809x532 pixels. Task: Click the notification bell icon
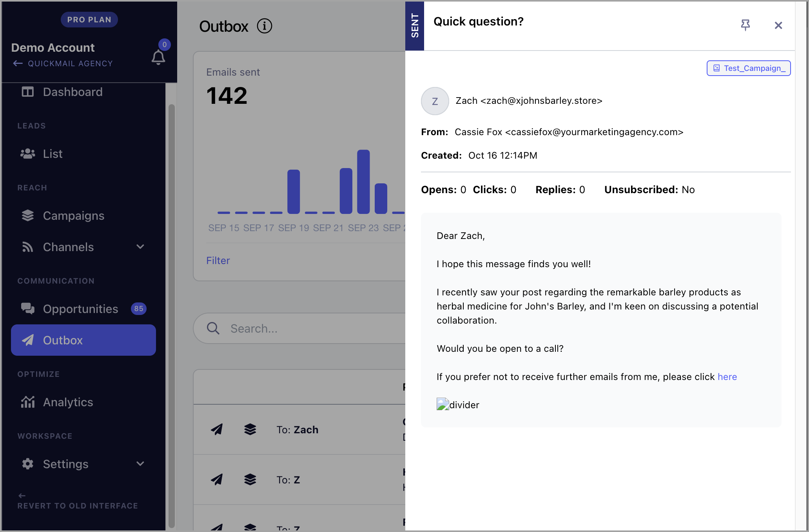tap(158, 58)
